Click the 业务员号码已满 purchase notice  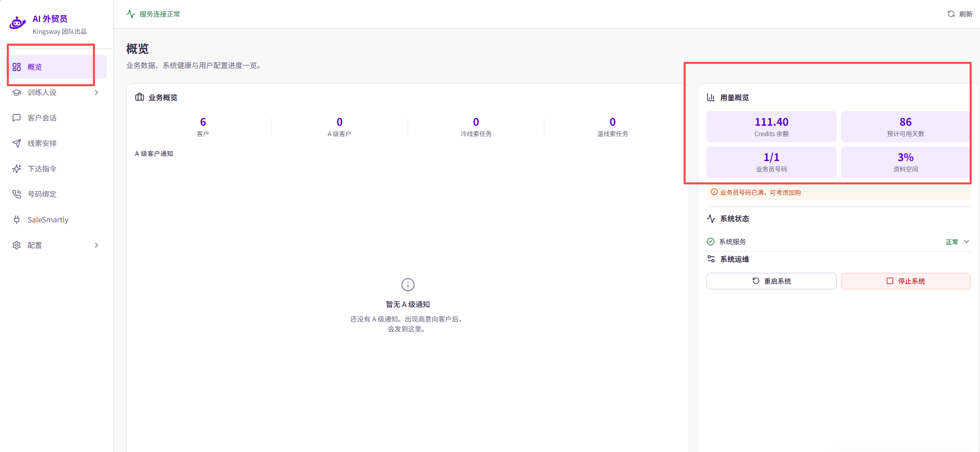pos(838,192)
